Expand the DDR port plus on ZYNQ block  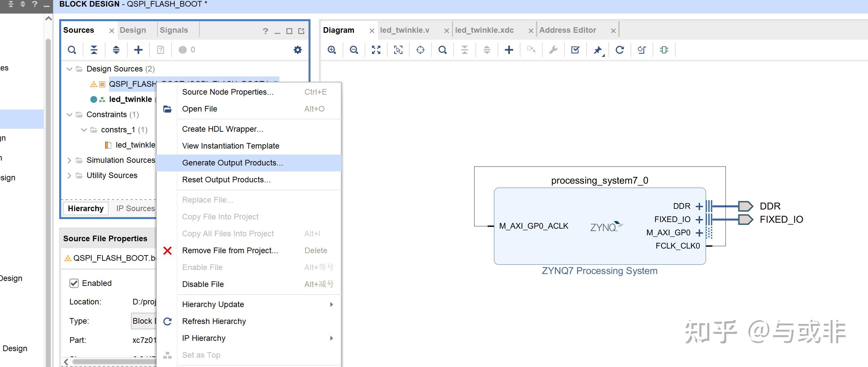click(699, 206)
